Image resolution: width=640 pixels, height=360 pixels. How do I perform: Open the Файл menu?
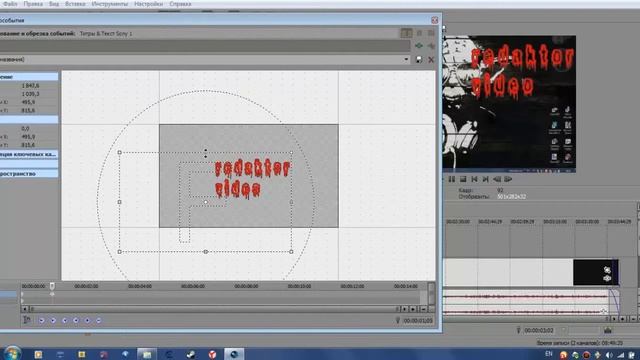10,4
